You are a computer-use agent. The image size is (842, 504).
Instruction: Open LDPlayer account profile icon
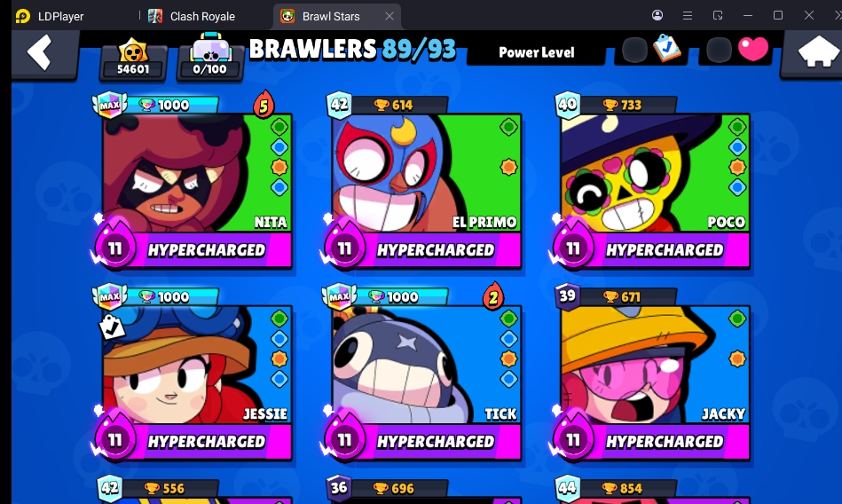(657, 15)
